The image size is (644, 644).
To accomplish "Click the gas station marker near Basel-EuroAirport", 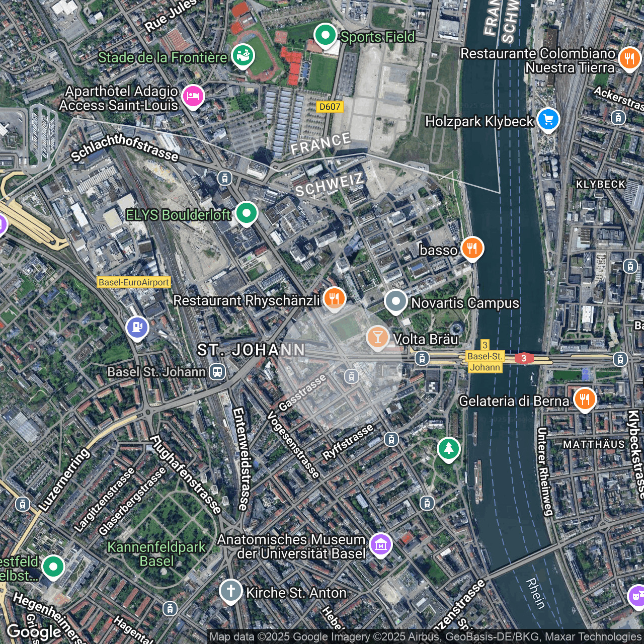I will click(137, 328).
